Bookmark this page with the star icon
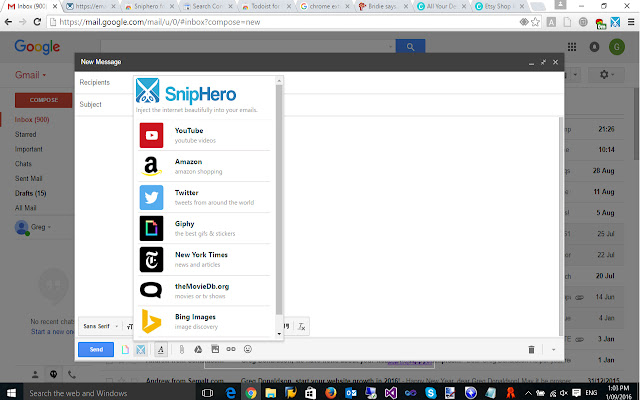The height and width of the screenshot is (400, 640). tap(536, 22)
